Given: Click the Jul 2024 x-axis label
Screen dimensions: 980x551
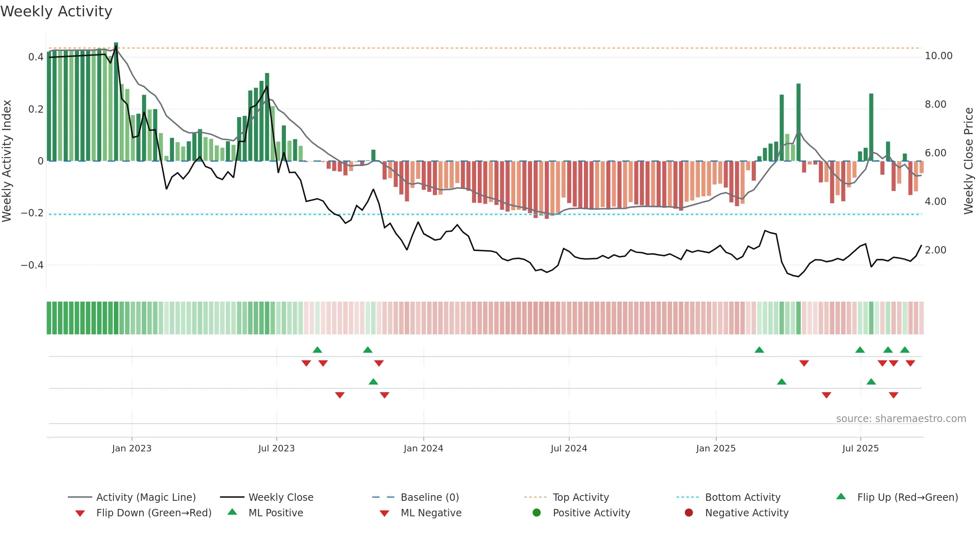Looking at the screenshot, I should point(569,448).
